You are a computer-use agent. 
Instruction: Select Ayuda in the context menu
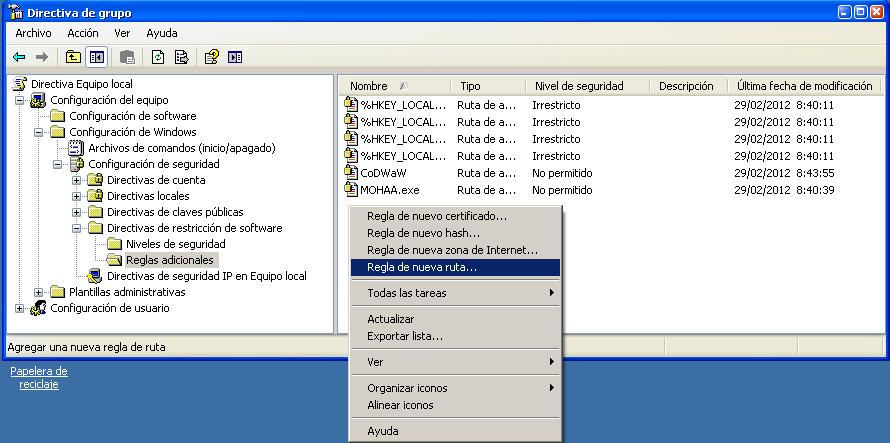(x=455, y=431)
